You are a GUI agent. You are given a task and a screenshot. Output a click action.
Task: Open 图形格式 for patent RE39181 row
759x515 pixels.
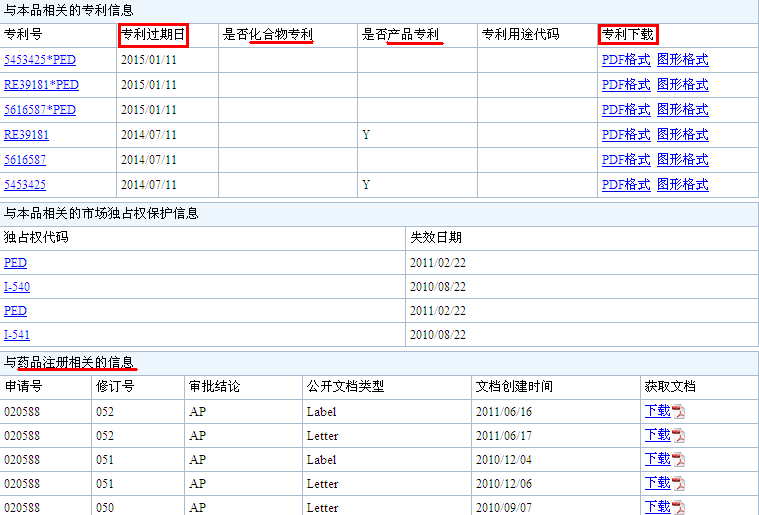tap(683, 135)
